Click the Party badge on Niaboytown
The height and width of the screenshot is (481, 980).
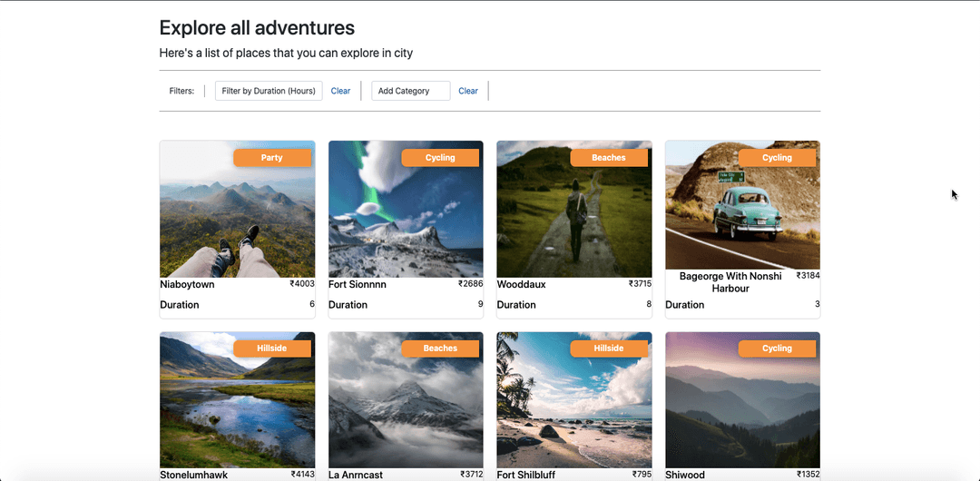tap(272, 158)
